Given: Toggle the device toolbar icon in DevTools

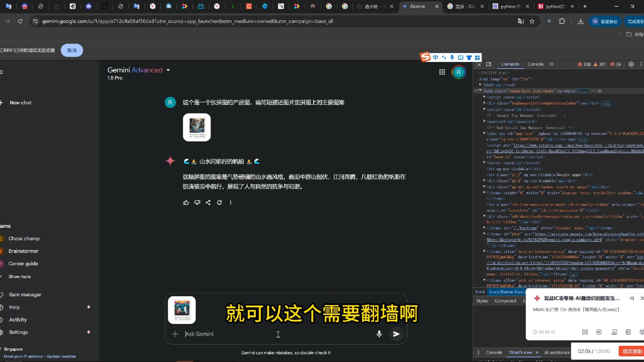Looking at the screenshot, I should [x=489, y=64].
